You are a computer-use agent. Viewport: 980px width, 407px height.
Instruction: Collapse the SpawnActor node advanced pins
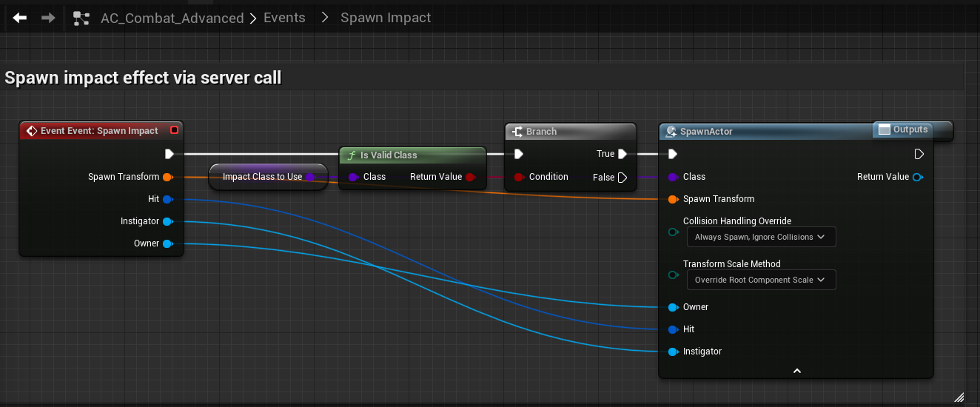click(796, 371)
